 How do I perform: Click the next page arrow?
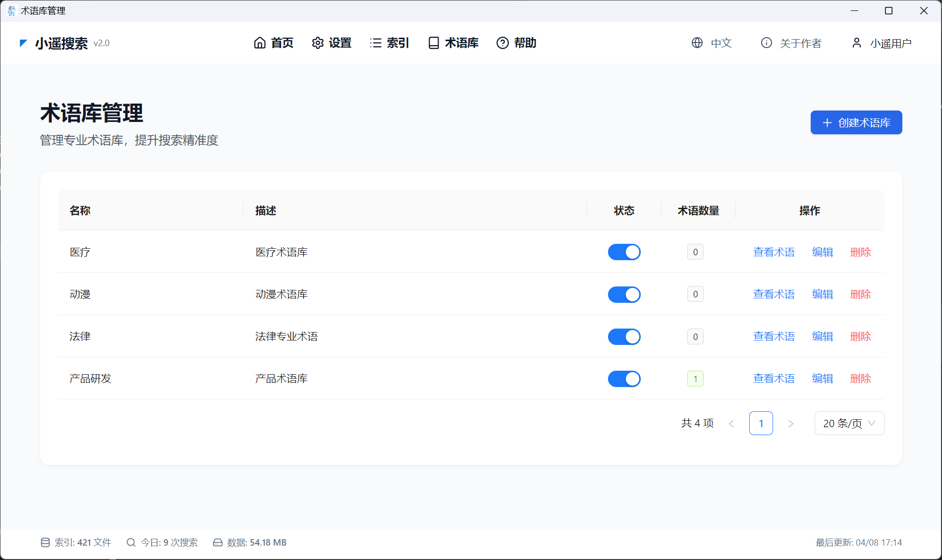click(791, 424)
